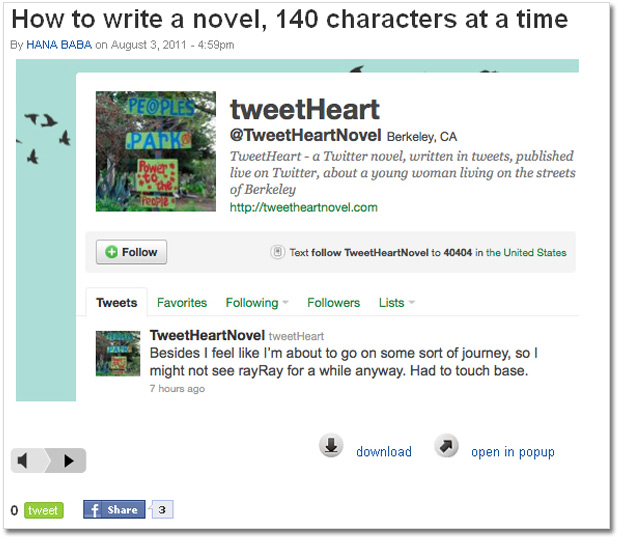The height and width of the screenshot is (540, 620).
Task: Open the Favorites tab
Action: [x=182, y=303]
